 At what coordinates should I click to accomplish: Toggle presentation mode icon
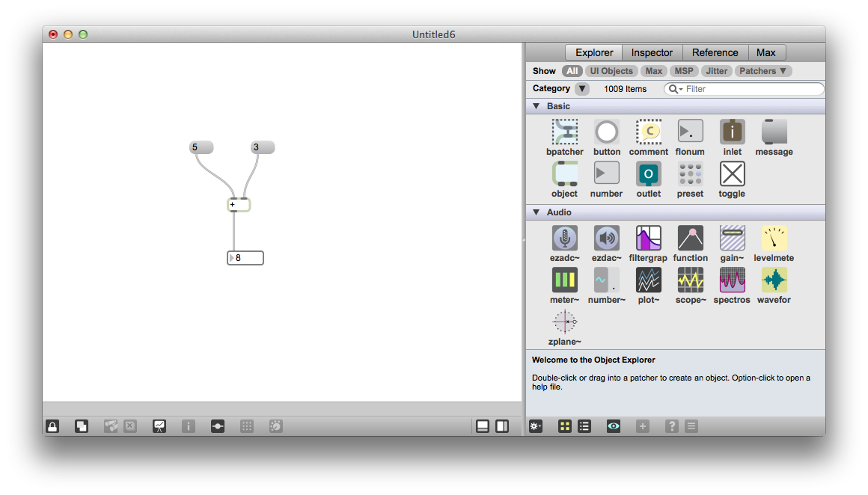[159, 426]
